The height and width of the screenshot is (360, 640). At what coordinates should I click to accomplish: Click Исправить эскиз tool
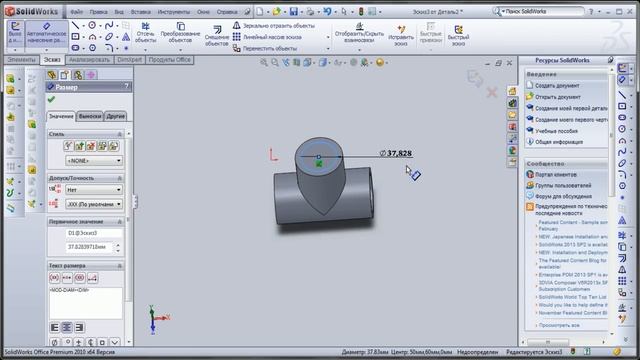pyautogui.click(x=401, y=36)
